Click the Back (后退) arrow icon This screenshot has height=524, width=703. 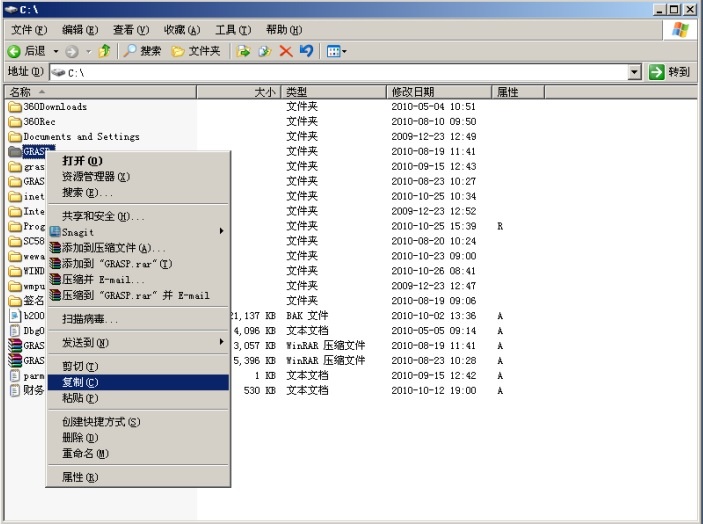tap(15, 51)
